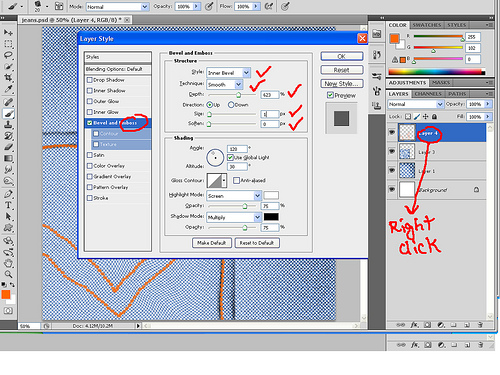The image size is (500, 375).
Task: Switch to the Channels tab
Action: click(x=428, y=94)
